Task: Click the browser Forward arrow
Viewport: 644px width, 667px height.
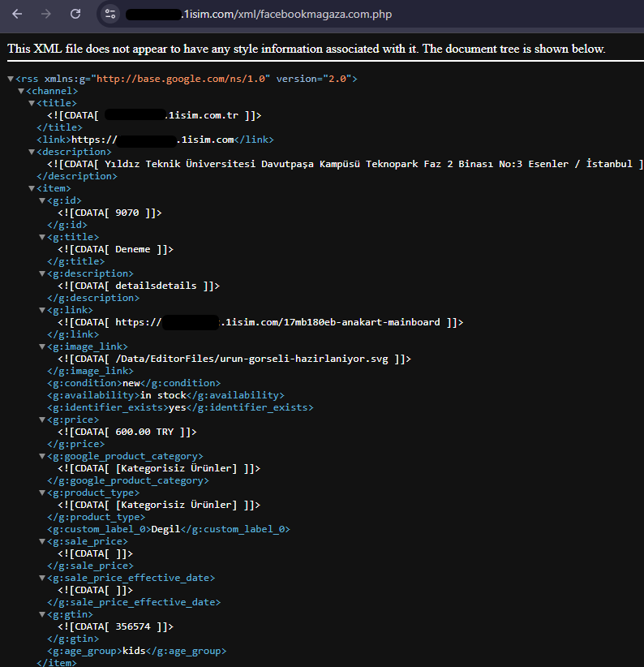Action: (46, 14)
